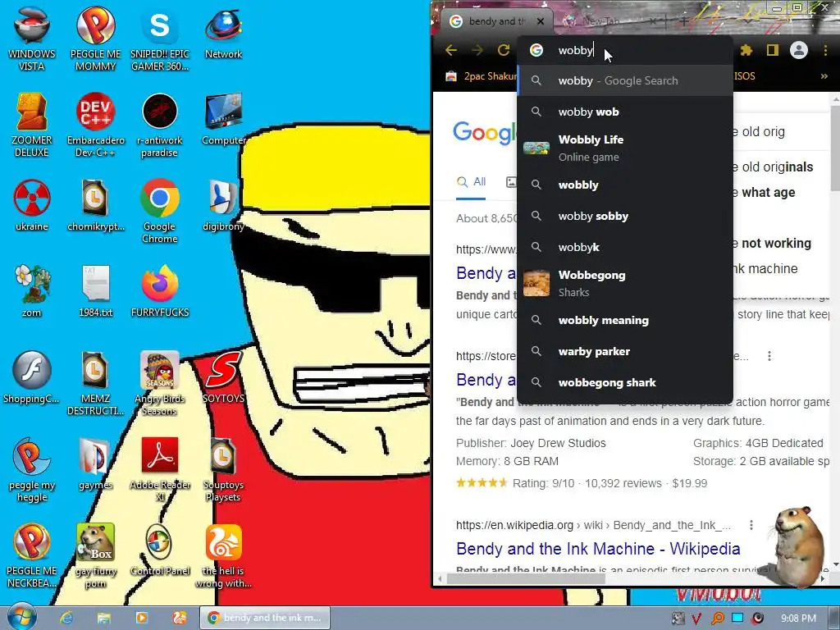
Task: Open options for the store result
Action: tap(769, 356)
